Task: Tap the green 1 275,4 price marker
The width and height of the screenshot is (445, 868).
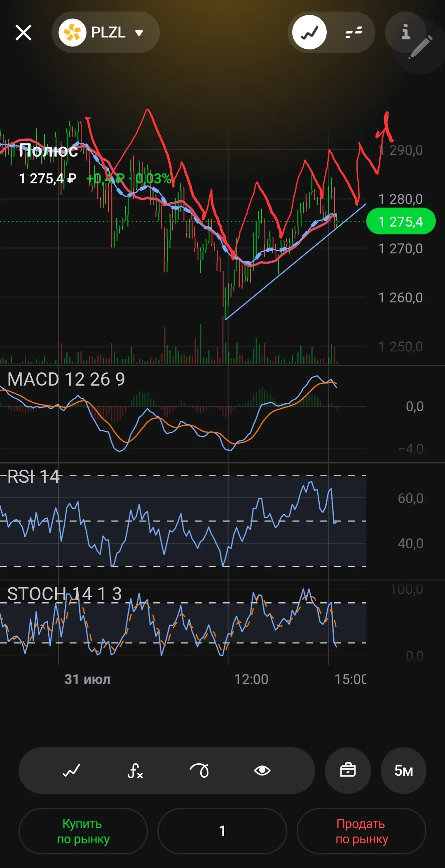Action: (401, 222)
